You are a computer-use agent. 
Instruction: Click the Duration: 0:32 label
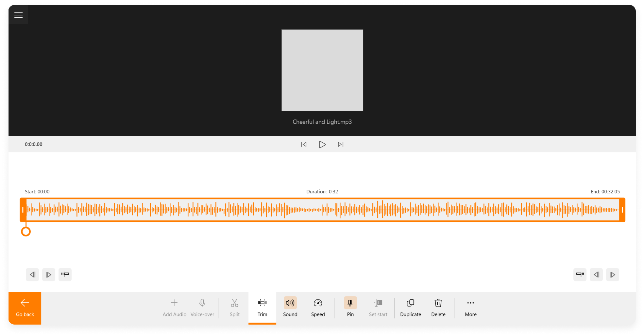point(322,192)
